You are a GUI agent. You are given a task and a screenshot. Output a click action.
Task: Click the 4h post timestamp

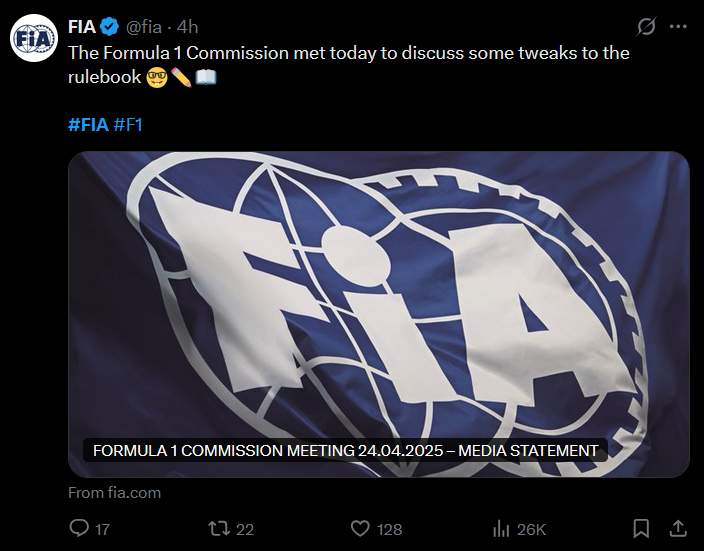click(x=188, y=27)
